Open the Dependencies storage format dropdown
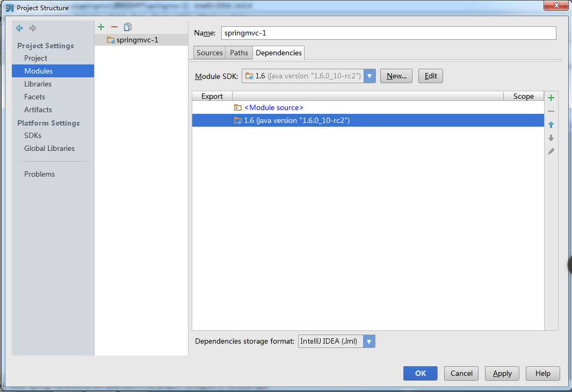 369,342
